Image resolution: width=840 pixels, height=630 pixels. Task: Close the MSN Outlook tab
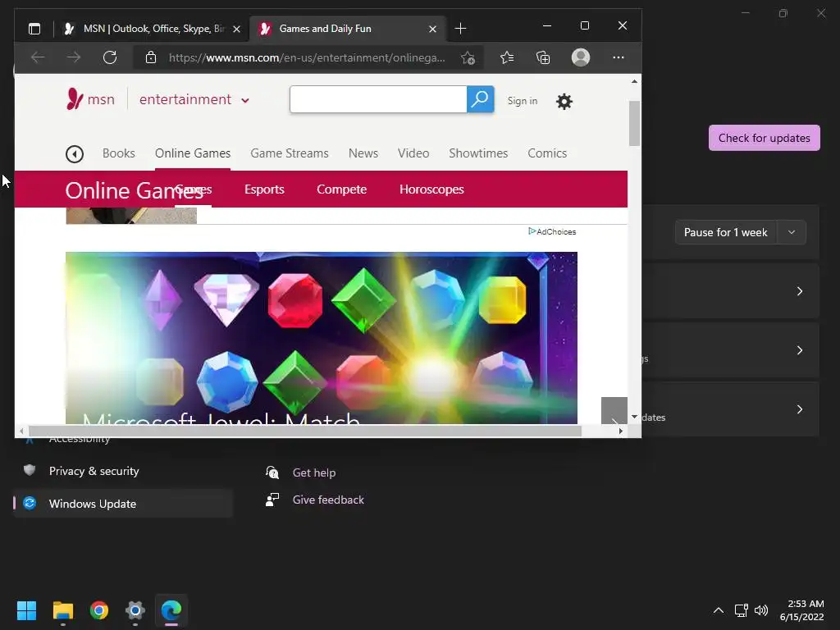(x=236, y=29)
